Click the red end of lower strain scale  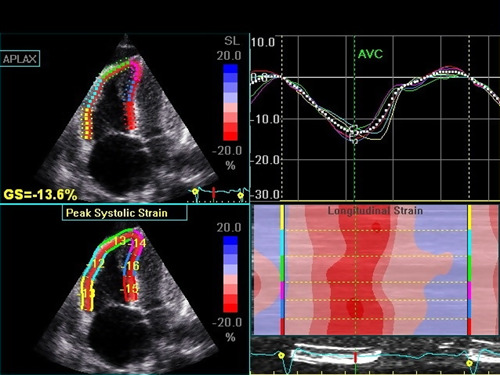coord(230,307)
